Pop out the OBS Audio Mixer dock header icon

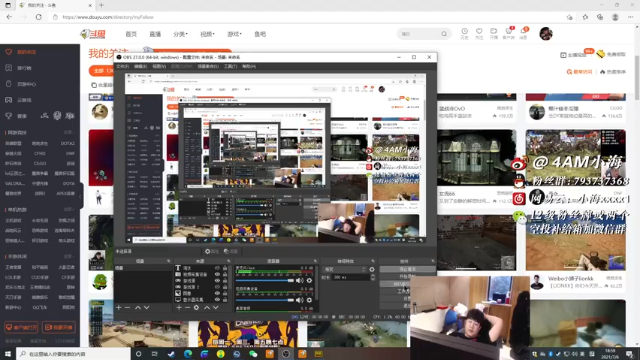click(x=315, y=261)
